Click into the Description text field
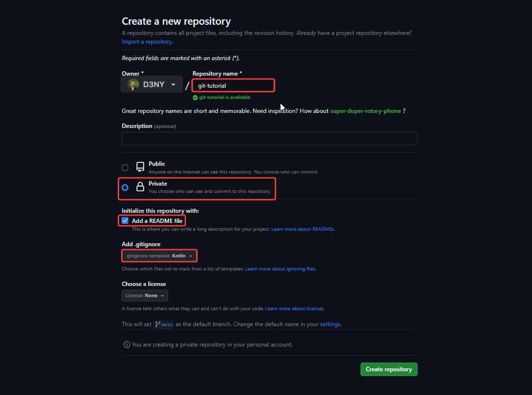This screenshot has width=532, height=395. point(269,139)
